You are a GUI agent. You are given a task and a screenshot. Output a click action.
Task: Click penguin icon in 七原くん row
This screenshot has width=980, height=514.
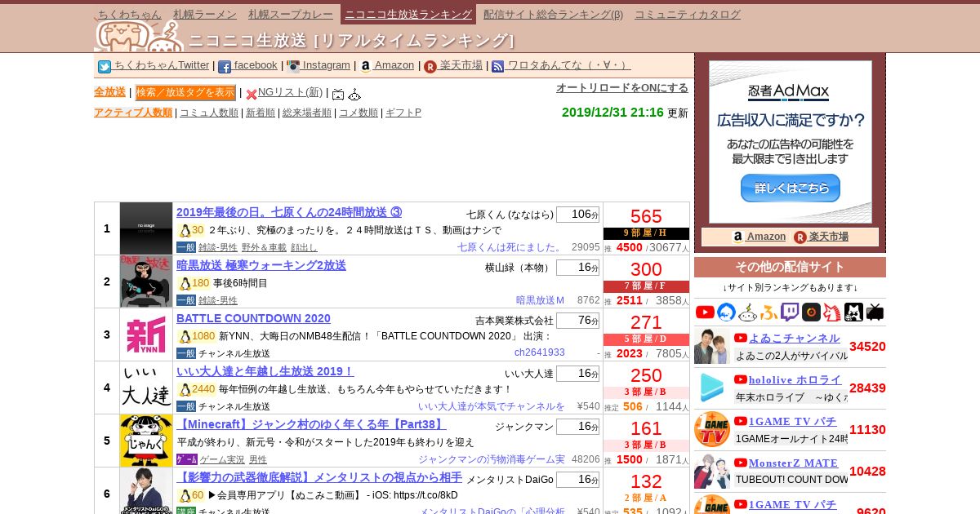click(185, 231)
